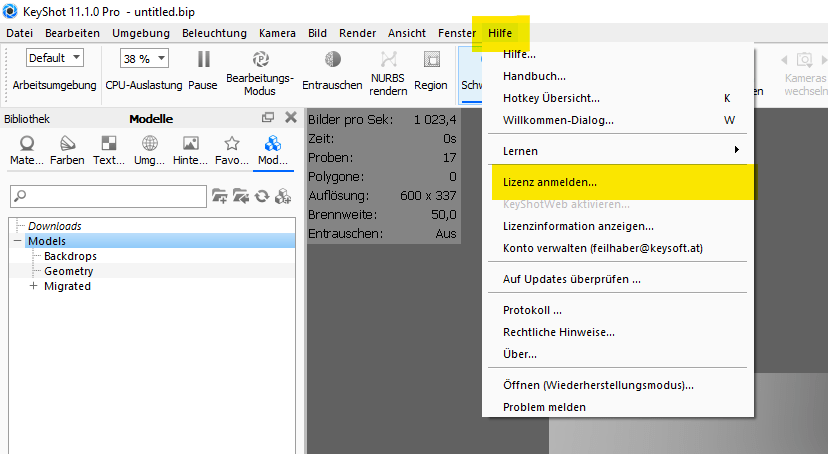Click import folder icon
Screen dimensions: 828x454
241,196
